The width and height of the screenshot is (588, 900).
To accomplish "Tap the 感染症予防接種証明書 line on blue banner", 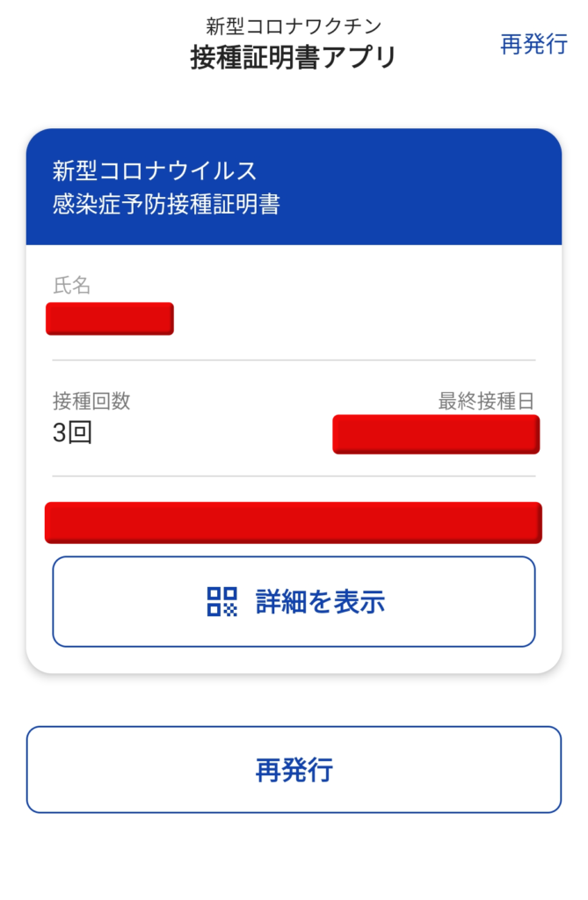I will 166,204.
